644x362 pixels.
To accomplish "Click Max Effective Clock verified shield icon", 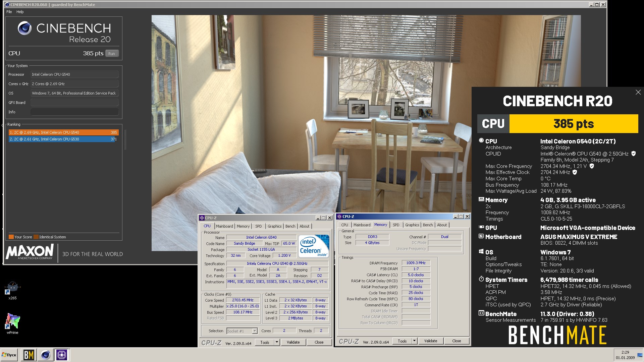I will [575, 172].
